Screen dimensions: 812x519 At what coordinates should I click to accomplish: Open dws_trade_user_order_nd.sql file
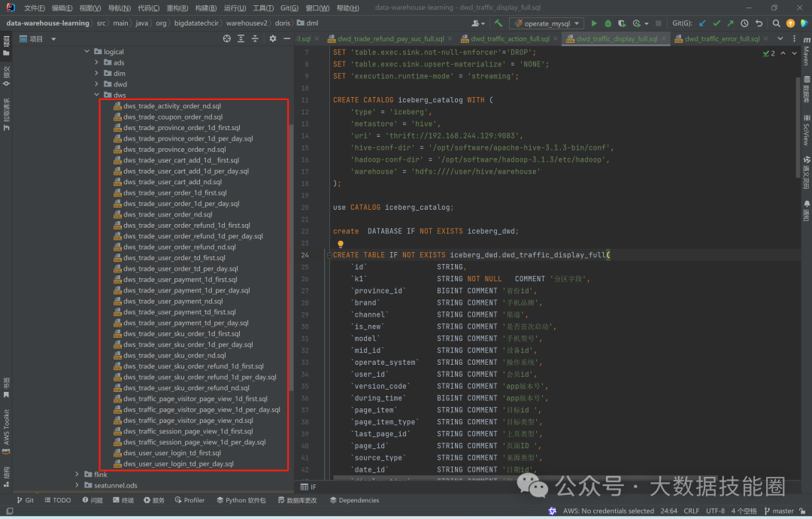(168, 214)
